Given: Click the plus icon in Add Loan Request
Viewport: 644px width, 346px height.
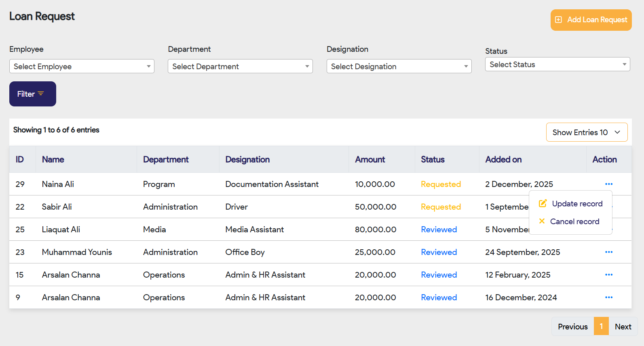Looking at the screenshot, I should coord(558,20).
